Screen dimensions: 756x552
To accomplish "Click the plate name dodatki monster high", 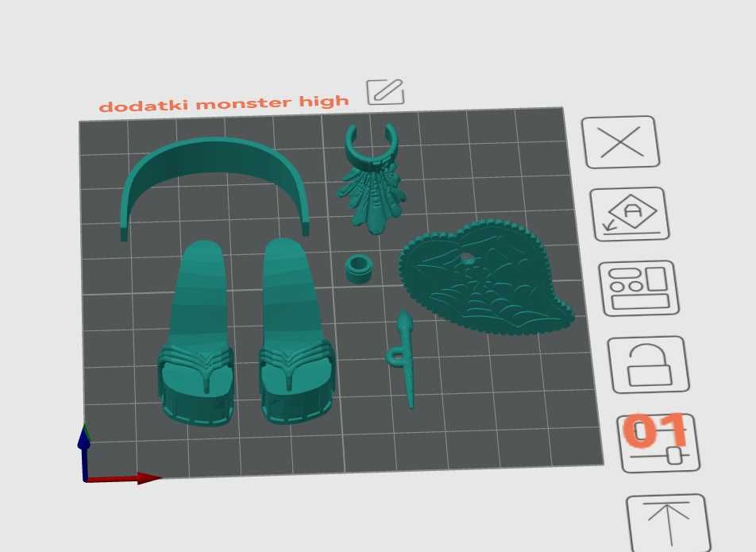I will [224, 104].
